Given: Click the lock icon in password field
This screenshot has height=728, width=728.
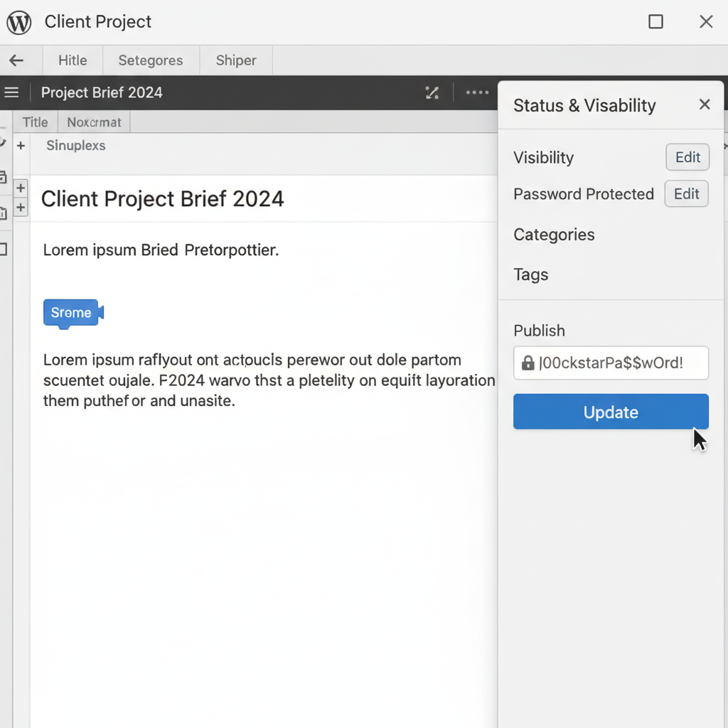Looking at the screenshot, I should pos(528,363).
